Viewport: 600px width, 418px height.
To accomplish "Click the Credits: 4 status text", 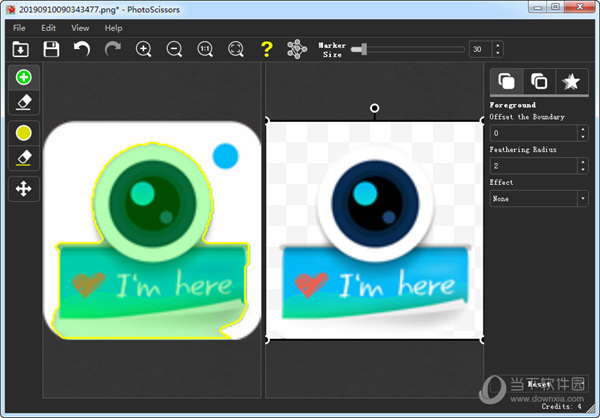I will [562, 407].
